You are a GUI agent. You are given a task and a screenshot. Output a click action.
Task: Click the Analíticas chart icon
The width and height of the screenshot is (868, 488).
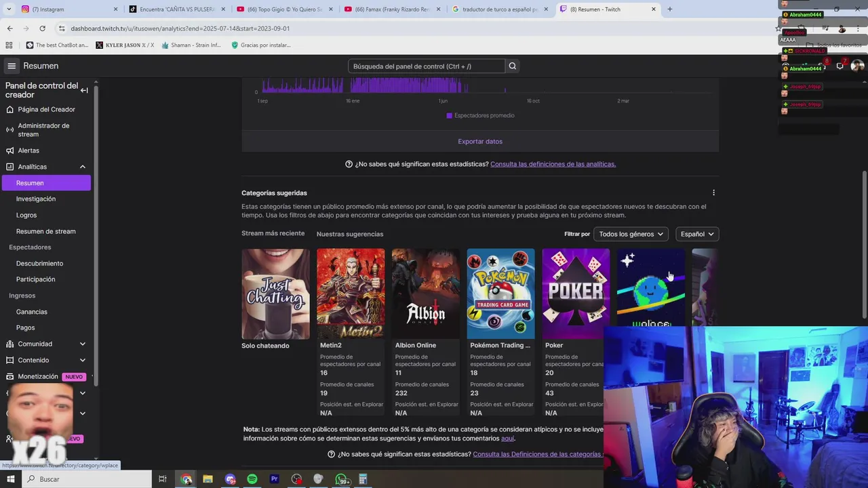[9, 167]
